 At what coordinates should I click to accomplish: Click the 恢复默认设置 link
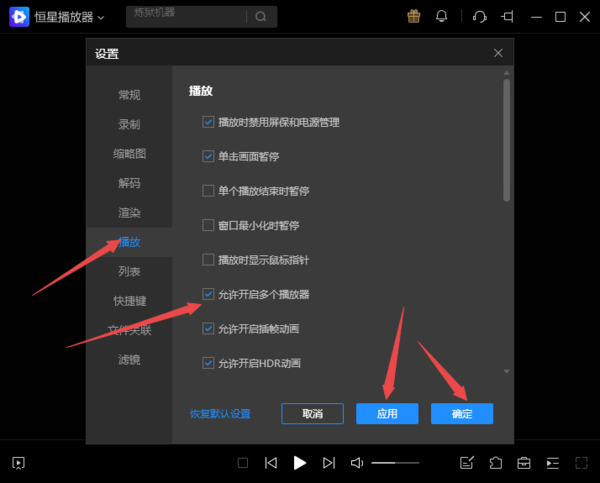[x=220, y=414]
